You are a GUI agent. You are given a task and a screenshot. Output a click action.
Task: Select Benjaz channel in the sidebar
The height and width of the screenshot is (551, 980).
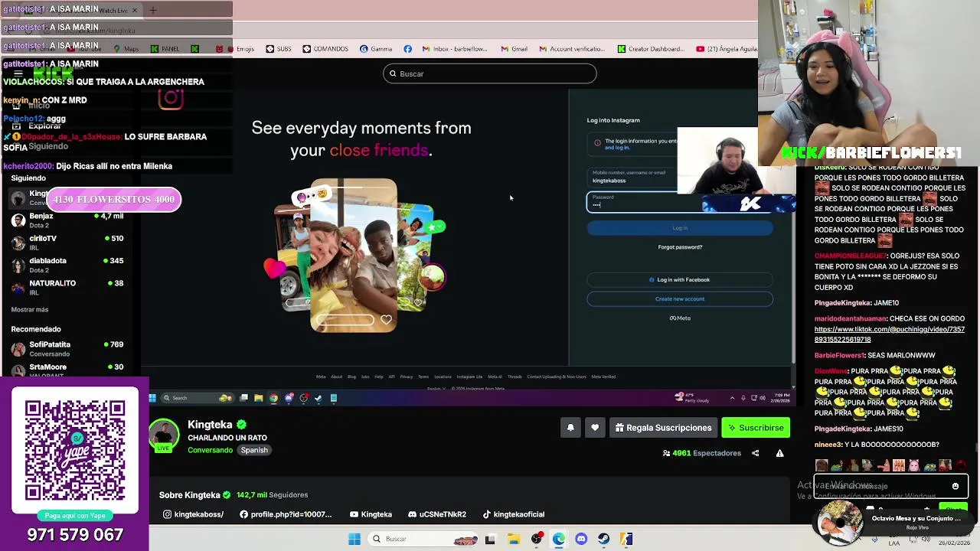click(x=67, y=220)
